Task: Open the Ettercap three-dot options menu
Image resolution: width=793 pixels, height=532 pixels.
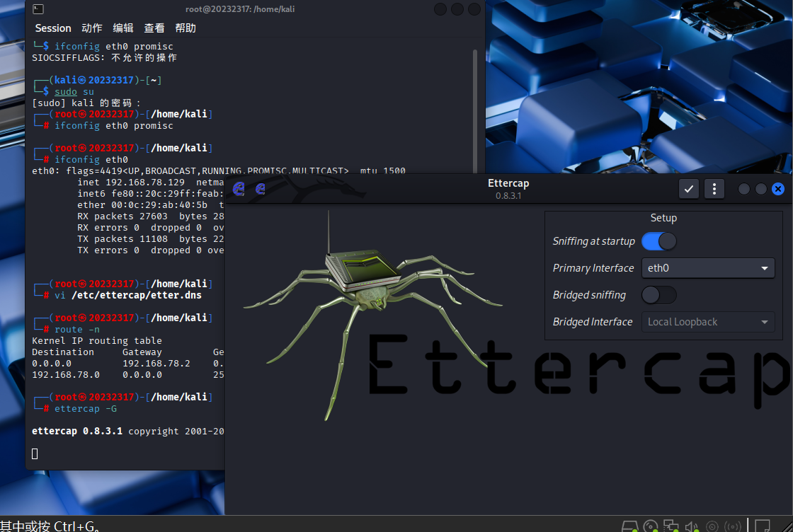Action: [x=714, y=189]
